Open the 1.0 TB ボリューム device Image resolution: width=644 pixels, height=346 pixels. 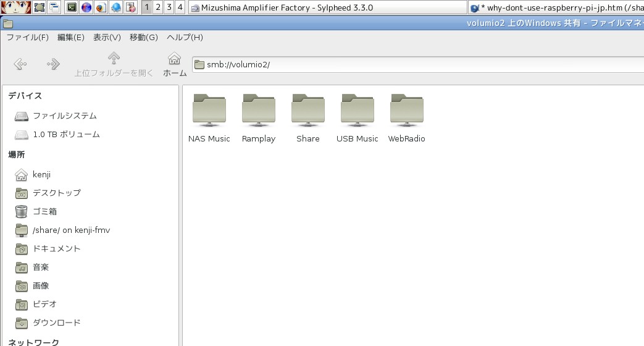66,135
